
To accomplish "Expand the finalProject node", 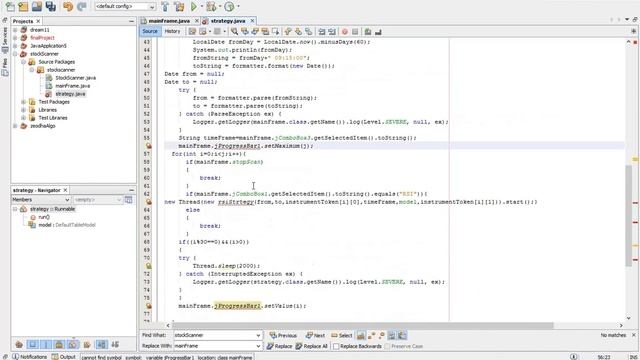I will point(15,38).
